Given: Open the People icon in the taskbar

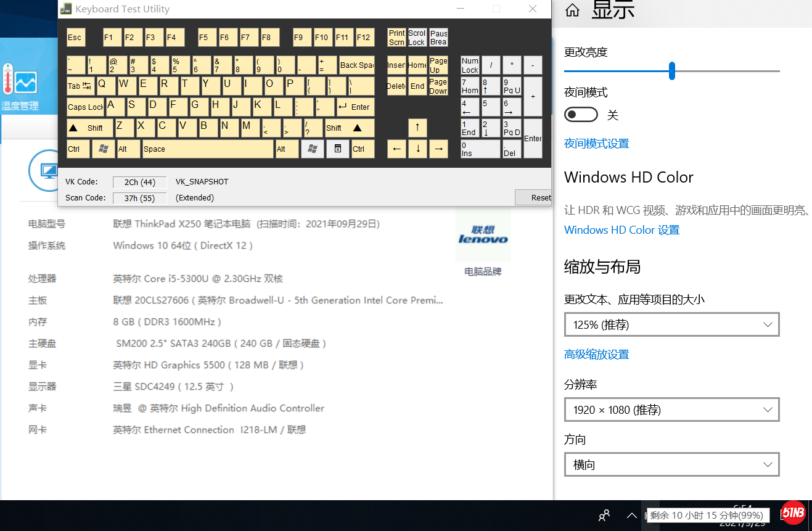Looking at the screenshot, I should [605, 516].
